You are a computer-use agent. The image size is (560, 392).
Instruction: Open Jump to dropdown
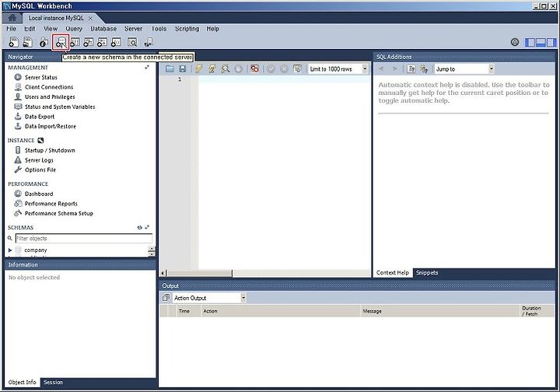tap(491, 69)
